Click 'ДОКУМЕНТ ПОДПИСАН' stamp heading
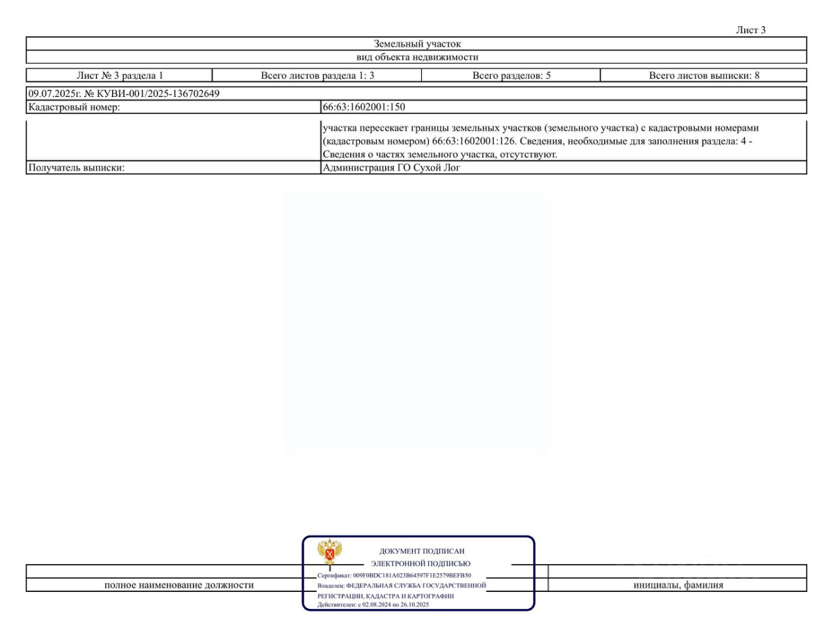Screen dimensions: 833x644 coord(422,551)
